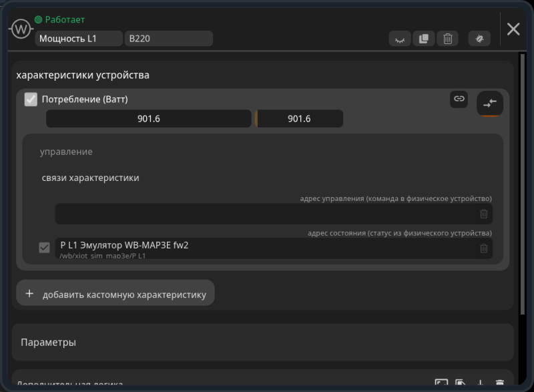Click the характеристики устройства heading
This screenshot has height=392, width=534.
[83, 75]
